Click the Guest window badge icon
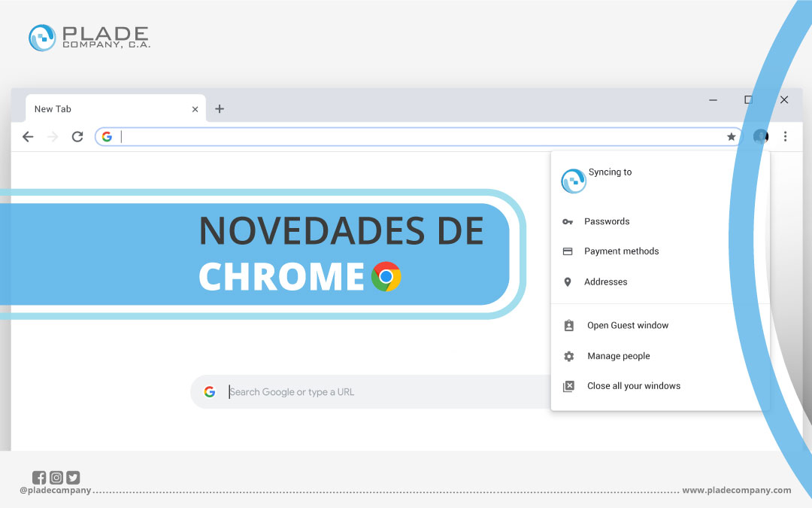This screenshot has width=812, height=508. (568, 326)
